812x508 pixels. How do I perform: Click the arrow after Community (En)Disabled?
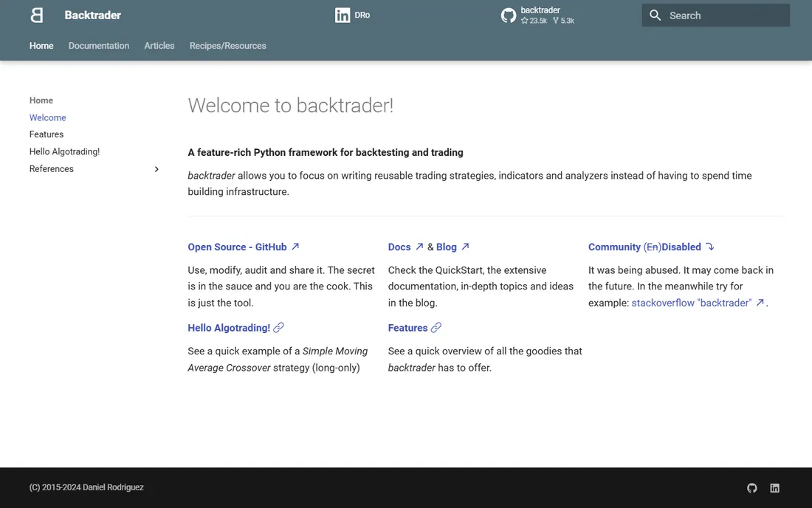[x=709, y=247]
